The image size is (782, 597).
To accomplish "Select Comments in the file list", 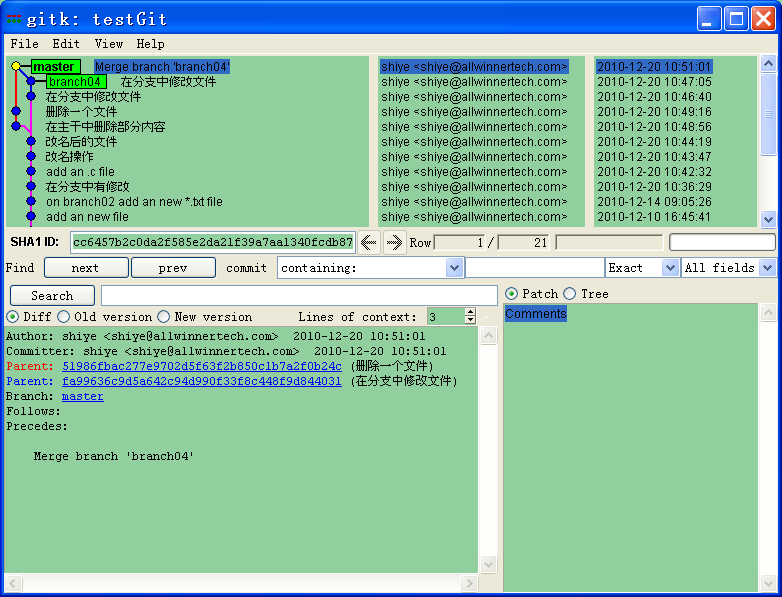I will point(536,314).
